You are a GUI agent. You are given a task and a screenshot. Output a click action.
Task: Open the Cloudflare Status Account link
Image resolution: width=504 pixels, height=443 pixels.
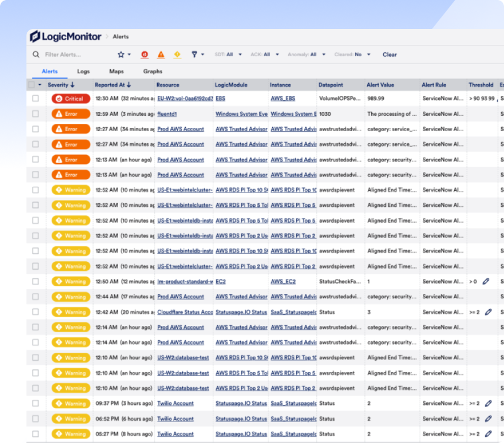[185, 312]
